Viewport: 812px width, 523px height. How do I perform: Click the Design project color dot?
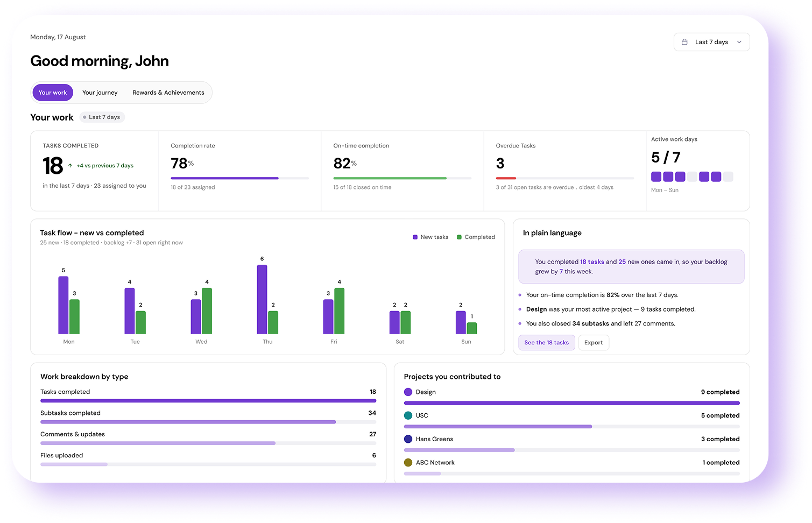click(x=408, y=392)
